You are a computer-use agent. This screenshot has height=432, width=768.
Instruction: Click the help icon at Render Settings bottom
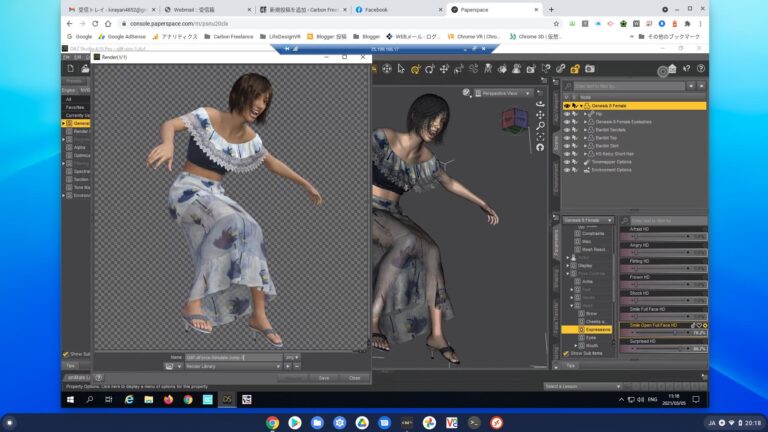(99, 378)
